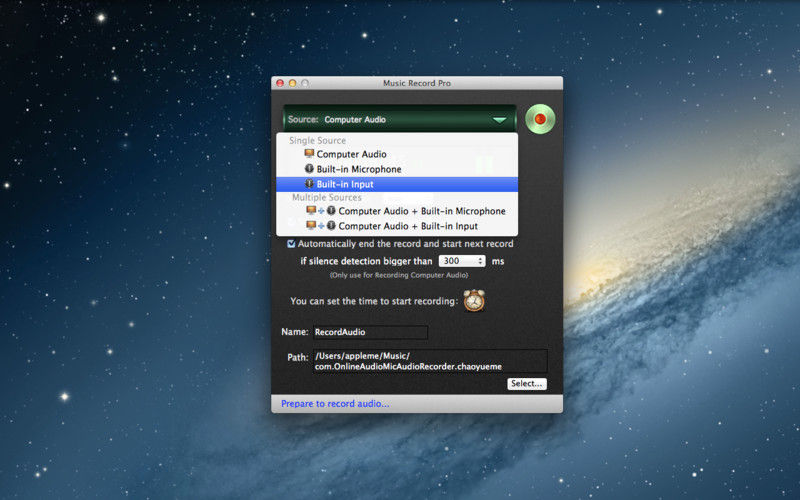Click the Name field containing RecordAudio
The image size is (800, 500).
pos(370,332)
